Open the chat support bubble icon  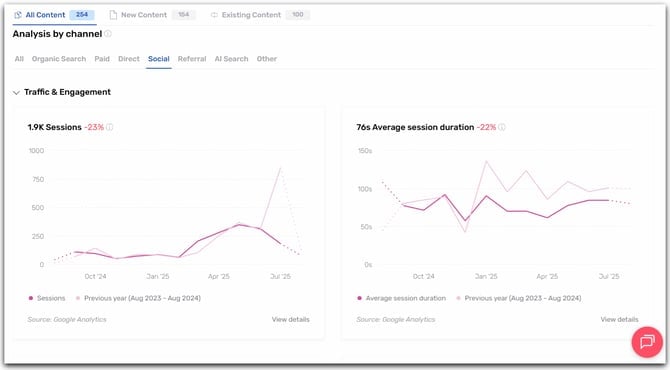647,342
